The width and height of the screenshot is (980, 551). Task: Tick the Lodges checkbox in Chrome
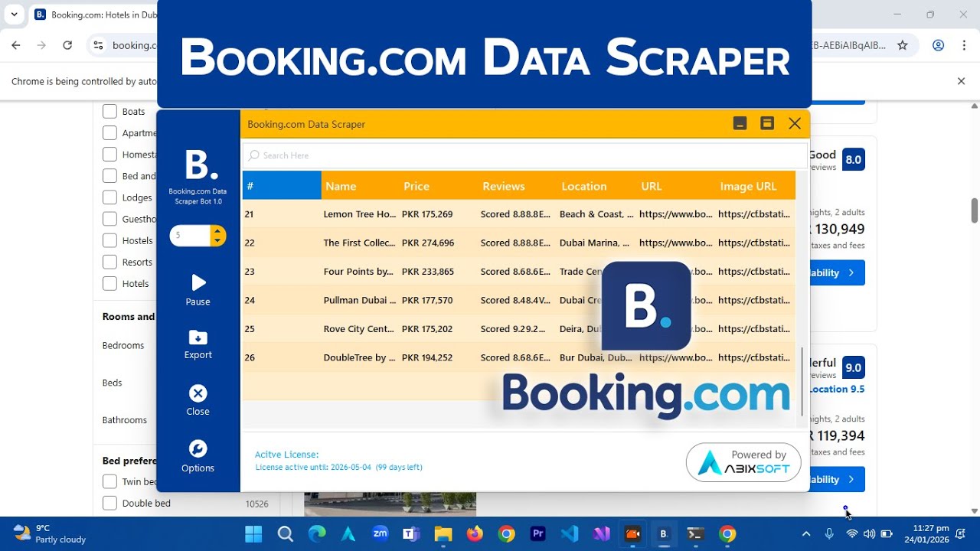pos(109,197)
